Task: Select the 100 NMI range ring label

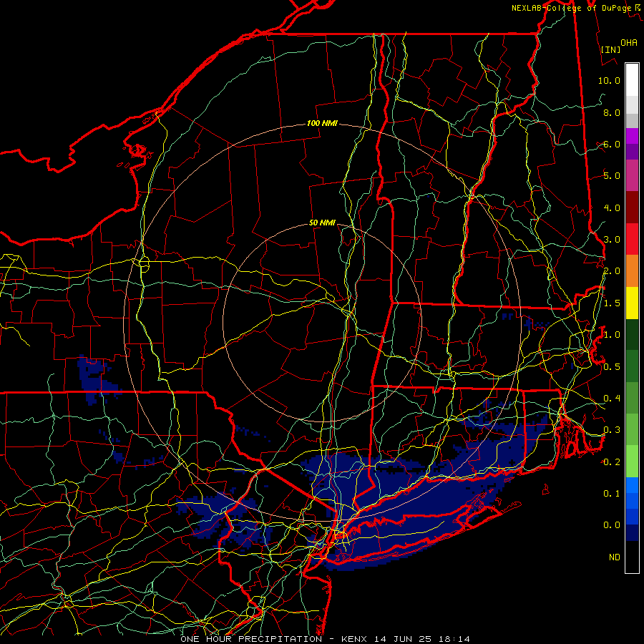Action: point(322,123)
